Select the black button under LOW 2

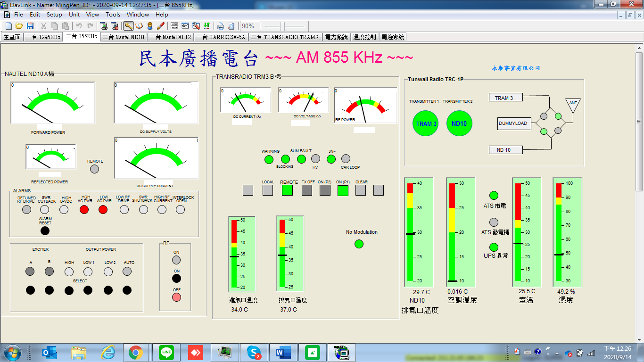pyautogui.click(x=108, y=290)
